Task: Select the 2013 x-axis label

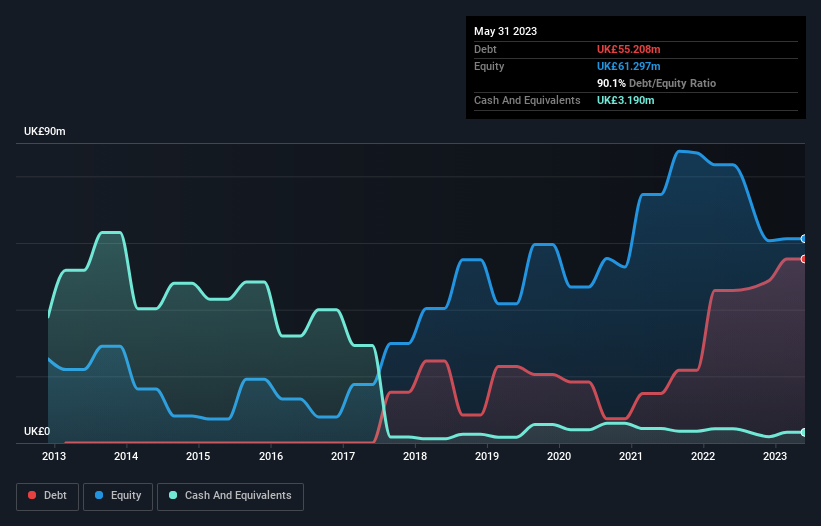Action: [x=54, y=456]
